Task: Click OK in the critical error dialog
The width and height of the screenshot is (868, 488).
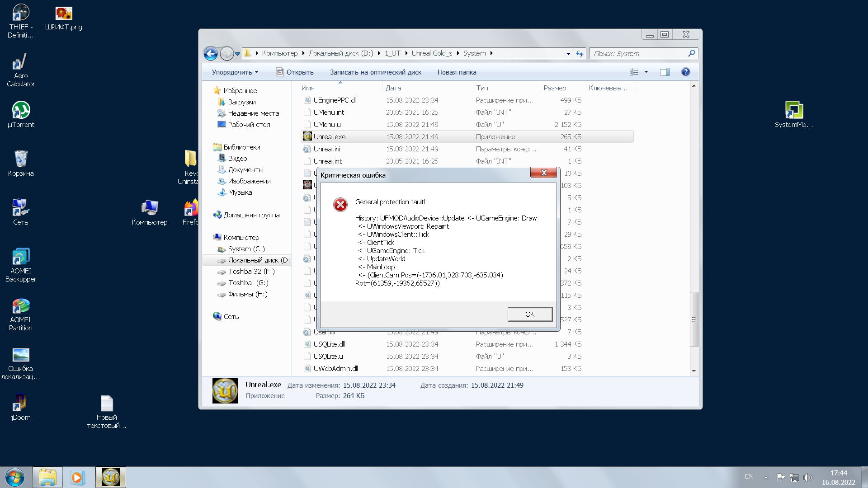Action: coord(529,314)
